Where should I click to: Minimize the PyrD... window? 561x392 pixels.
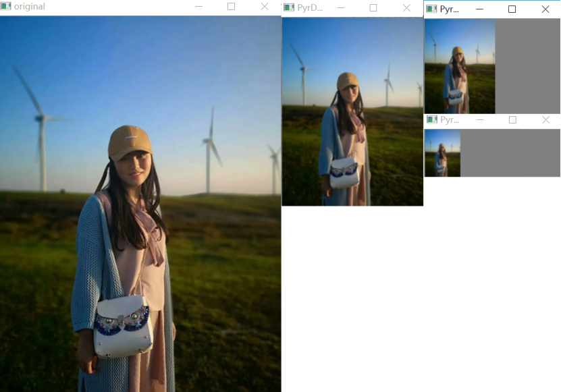tap(341, 7)
